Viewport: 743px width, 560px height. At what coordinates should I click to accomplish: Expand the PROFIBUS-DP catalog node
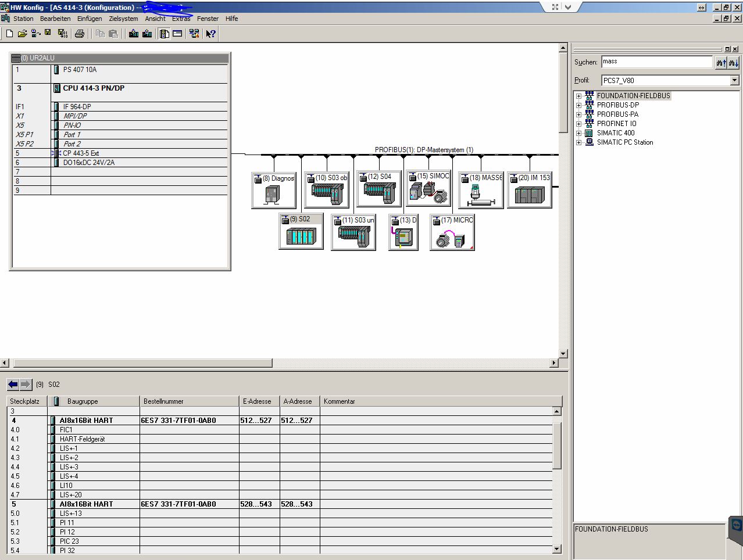[578, 105]
